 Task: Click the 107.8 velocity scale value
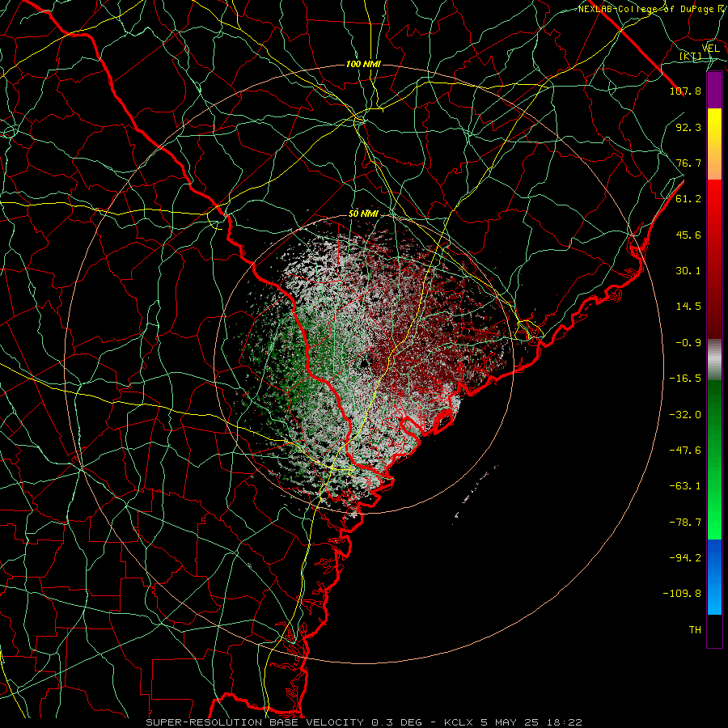coord(685,91)
